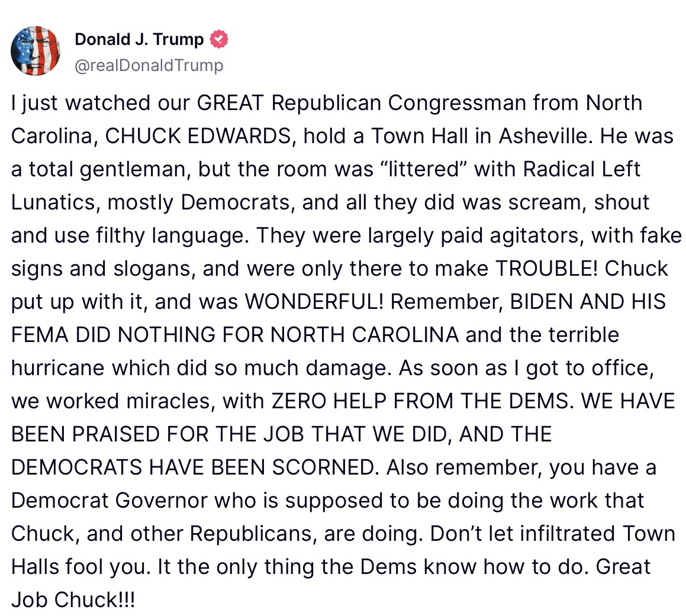
Task: Open the Donald J. Trump display name
Action: 139,40
